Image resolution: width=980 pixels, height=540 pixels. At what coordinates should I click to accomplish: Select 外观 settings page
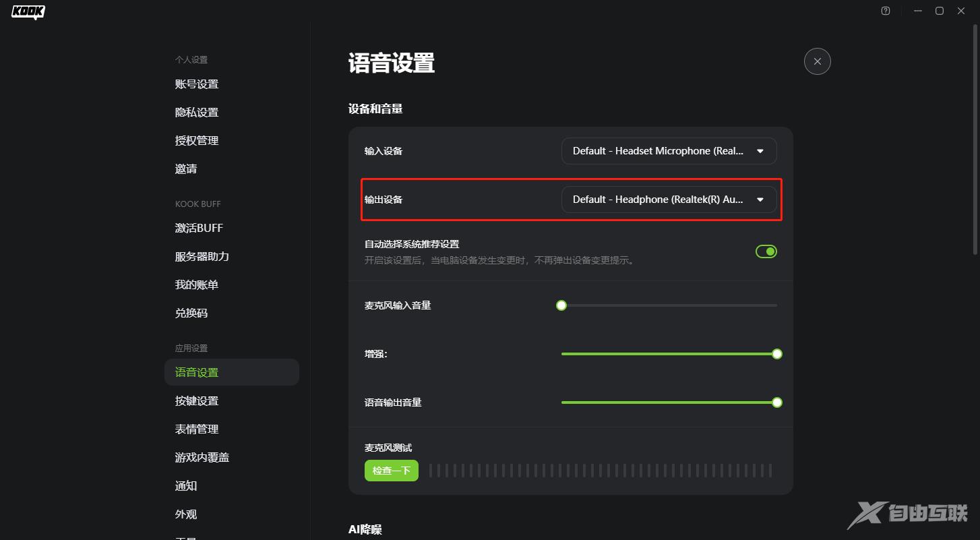point(186,514)
